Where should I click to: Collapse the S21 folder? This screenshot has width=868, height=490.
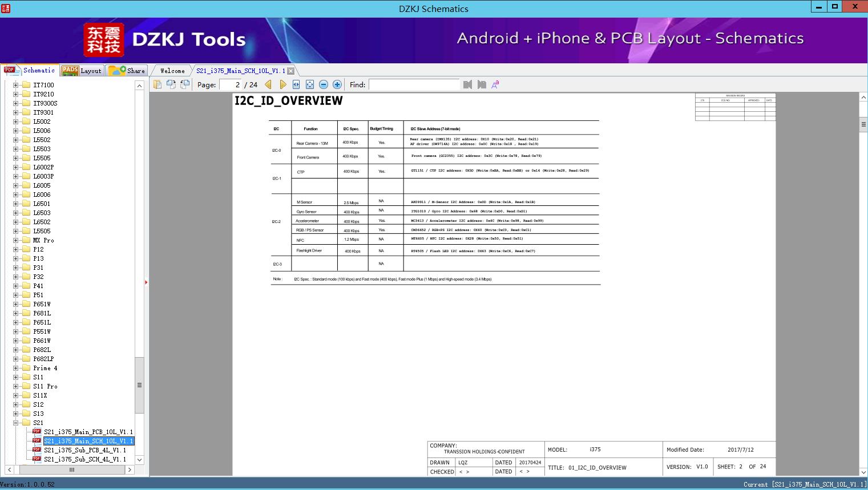(16, 423)
